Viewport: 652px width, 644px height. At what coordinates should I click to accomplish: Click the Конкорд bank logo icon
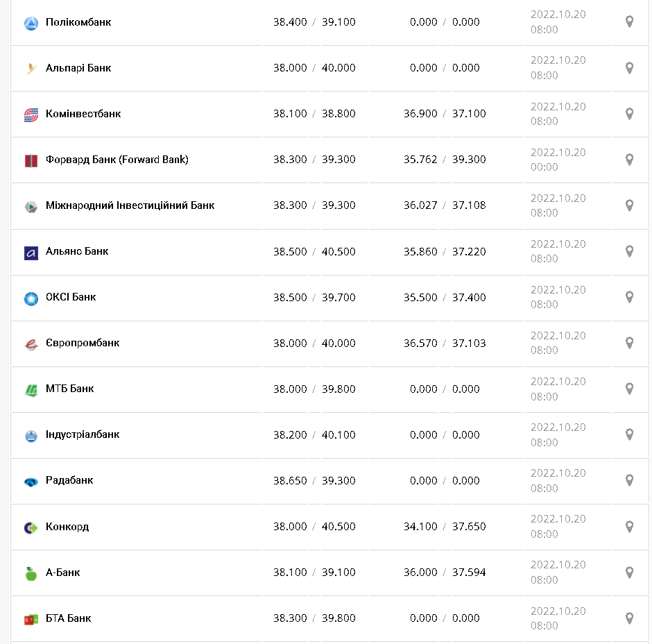31,527
